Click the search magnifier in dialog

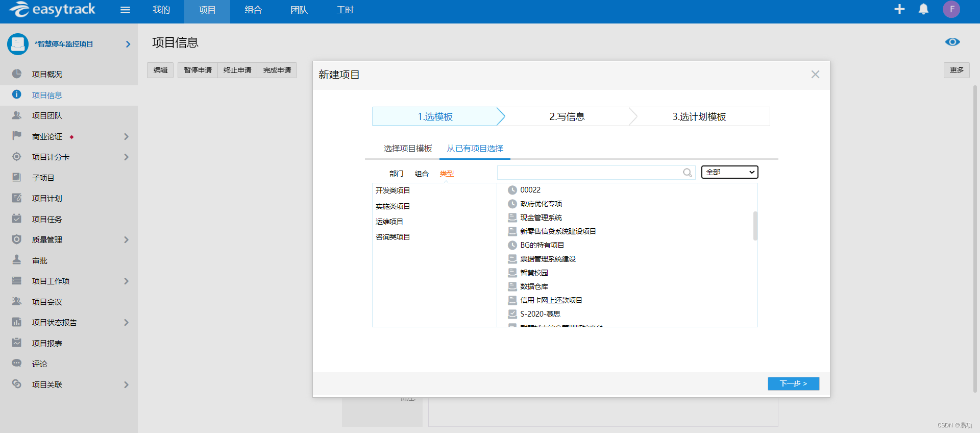688,173
